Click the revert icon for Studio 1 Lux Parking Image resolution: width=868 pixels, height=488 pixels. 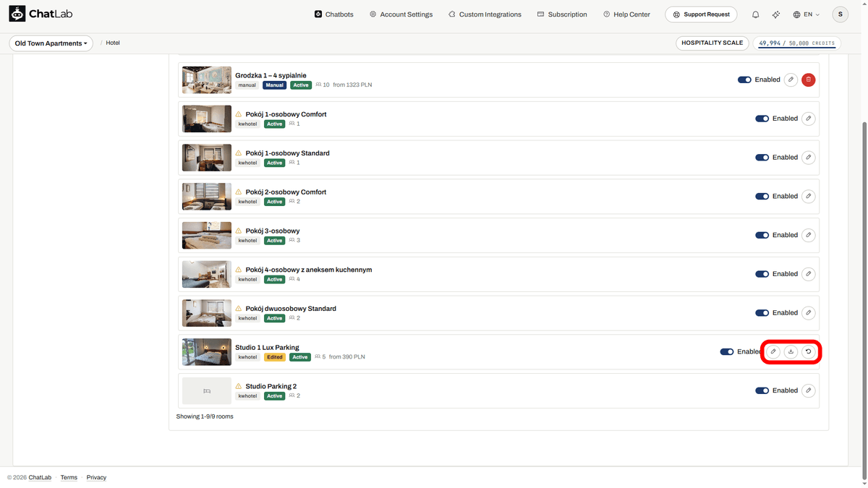pos(809,352)
